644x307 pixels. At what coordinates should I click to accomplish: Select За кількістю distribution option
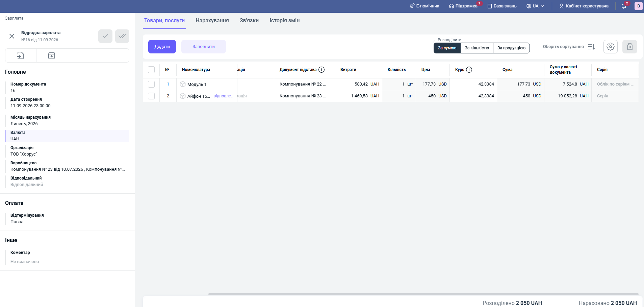(477, 48)
